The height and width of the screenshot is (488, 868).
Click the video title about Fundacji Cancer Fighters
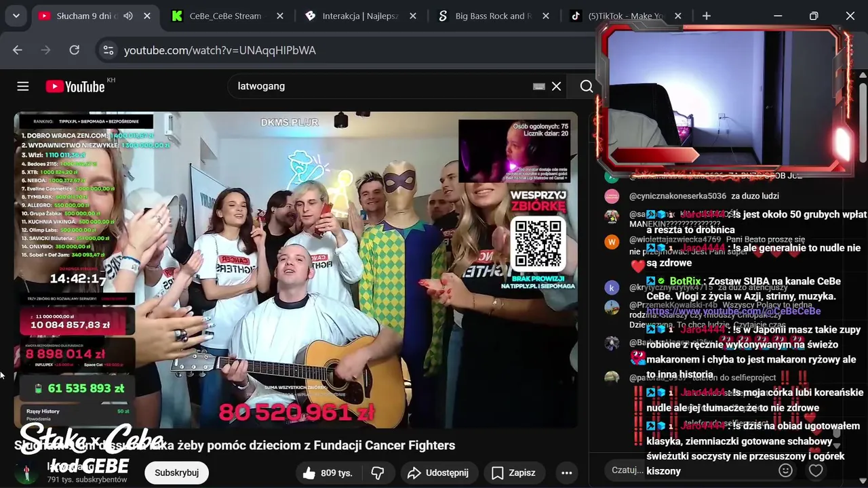coord(235,445)
